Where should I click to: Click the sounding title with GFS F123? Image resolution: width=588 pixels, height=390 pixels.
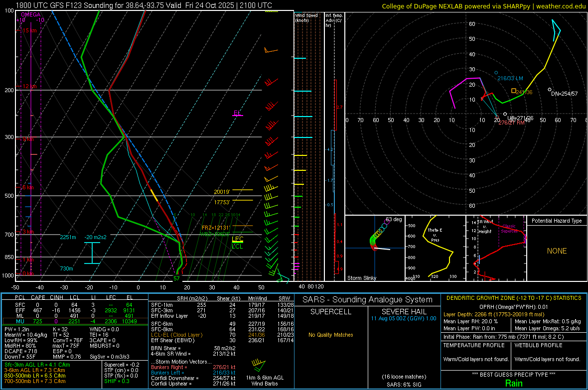144,5
